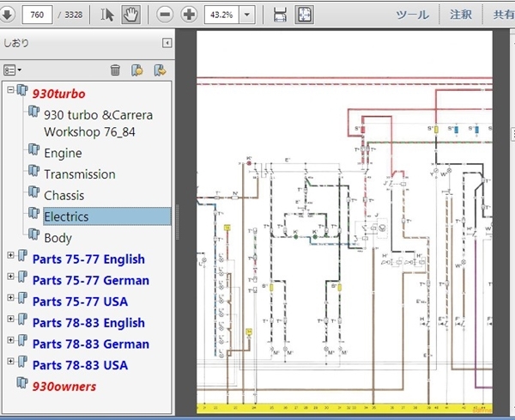Open 930 turbo &Carrera Workshop 76_84 bookmark
This screenshot has height=420, width=515.
tap(98, 123)
